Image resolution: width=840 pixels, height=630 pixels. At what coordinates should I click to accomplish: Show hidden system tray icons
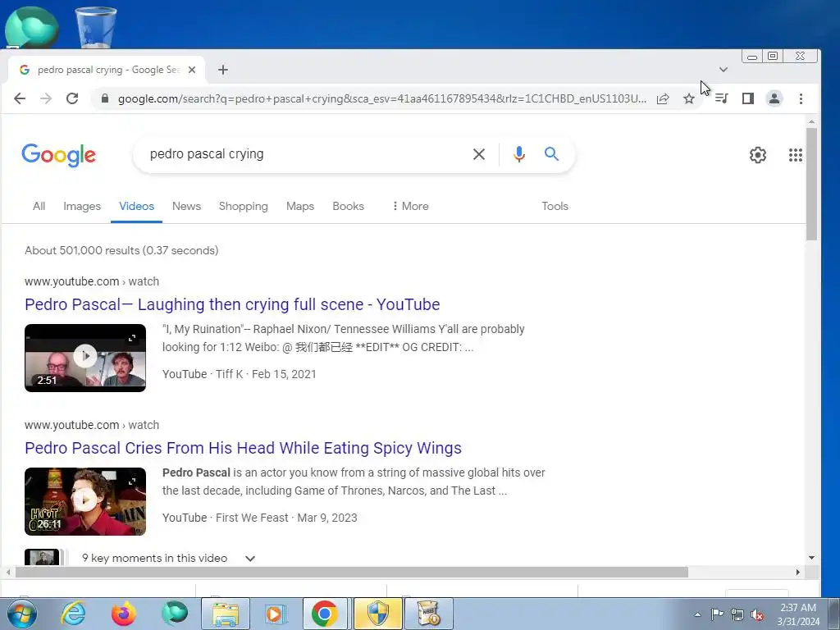click(x=697, y=614)
